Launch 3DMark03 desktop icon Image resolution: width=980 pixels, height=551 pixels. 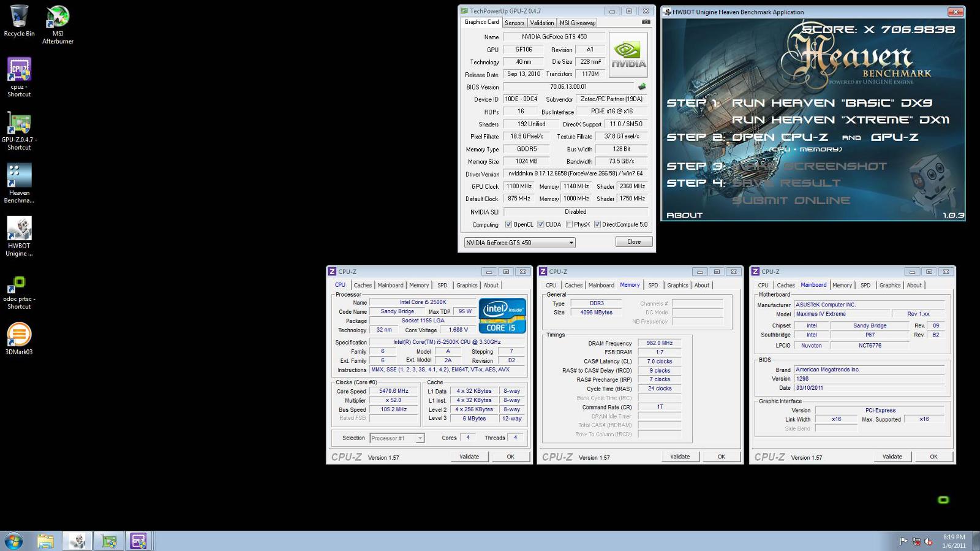point(19,339)
